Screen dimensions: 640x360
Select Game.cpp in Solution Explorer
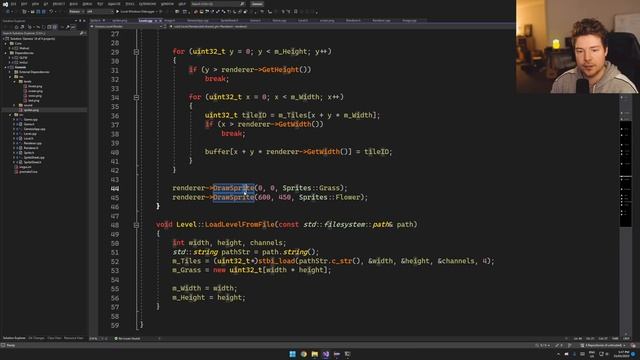[x=31, y=120]
